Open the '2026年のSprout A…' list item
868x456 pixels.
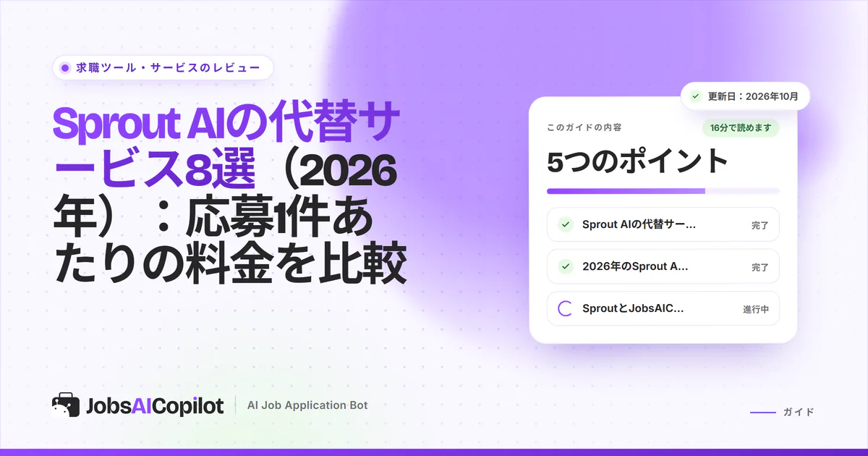click(663, 266)
